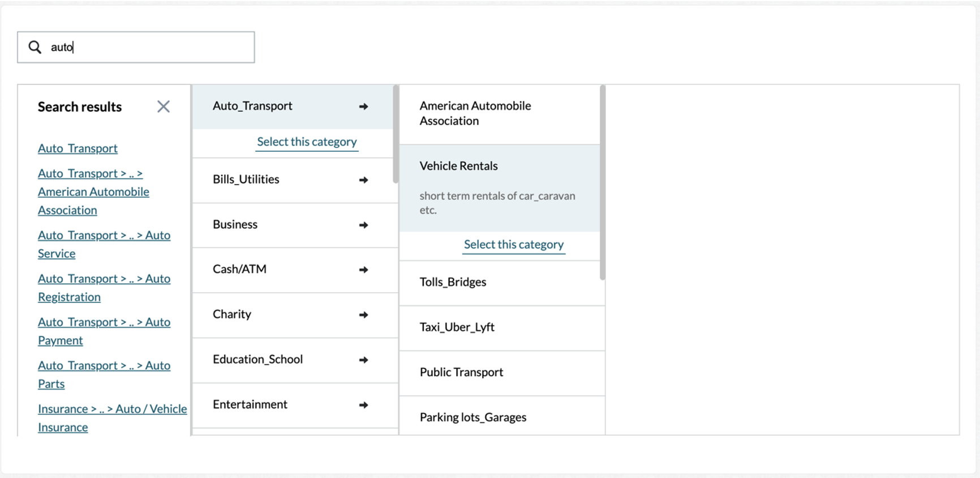980x478 pixels.
Task: Expand the Charity category arrow
Action: click(364, 315)
